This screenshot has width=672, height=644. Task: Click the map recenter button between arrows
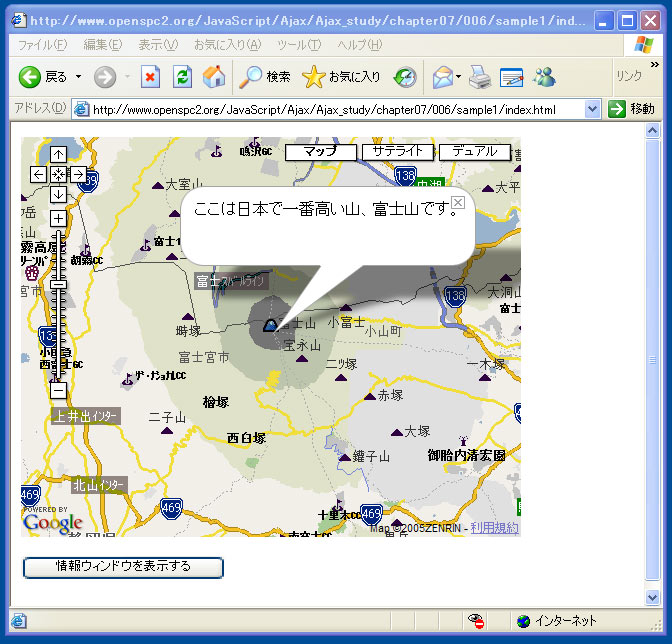pos(59,174)
